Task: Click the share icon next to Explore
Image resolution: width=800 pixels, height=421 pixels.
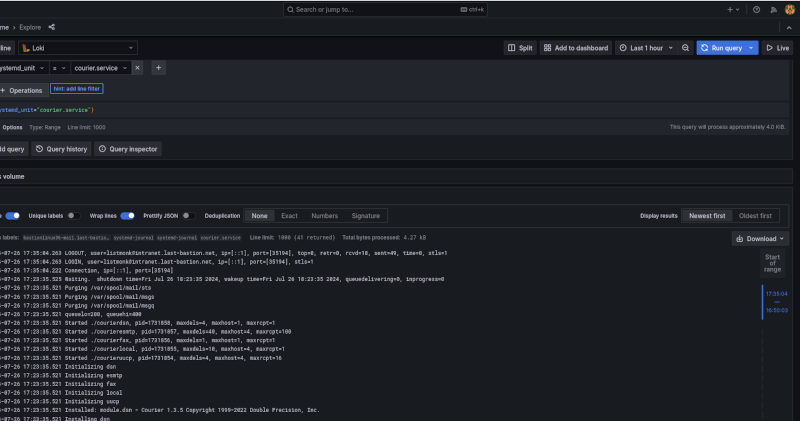Action: tap(52, 27)
